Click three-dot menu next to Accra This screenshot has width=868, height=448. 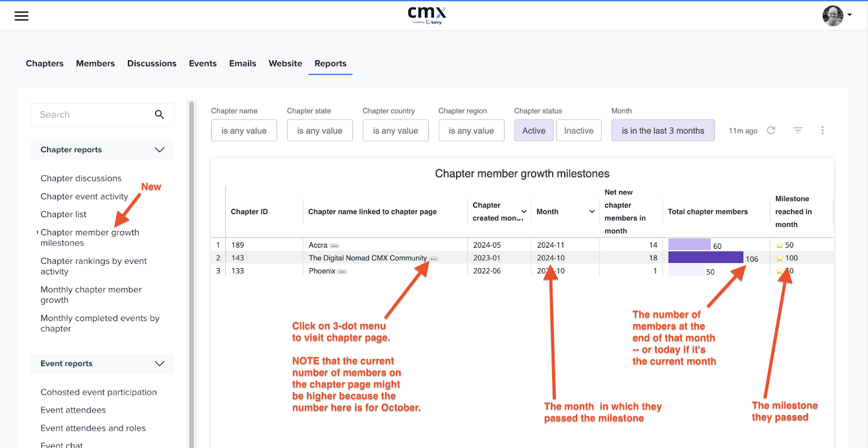(335, 245)
